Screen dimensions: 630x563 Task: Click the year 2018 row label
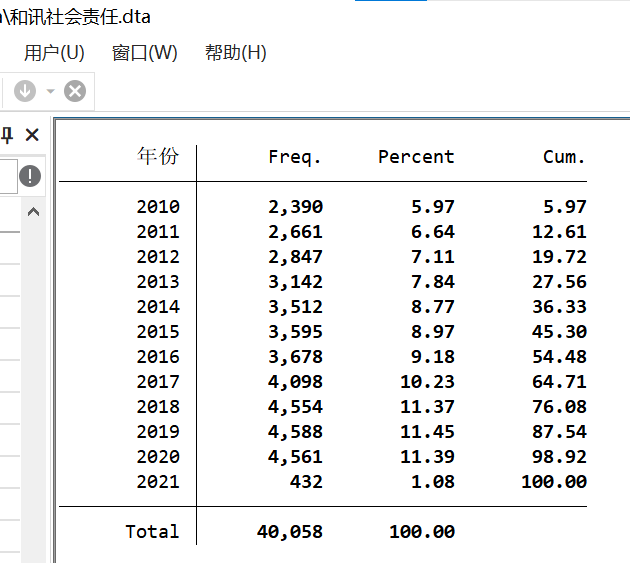click(x=158, y=407)
